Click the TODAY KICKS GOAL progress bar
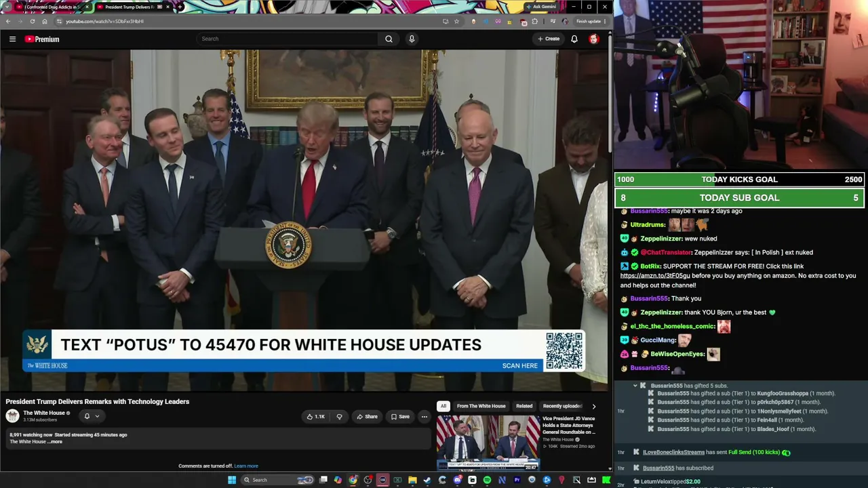This screenshot has width=868, height=488. pyautogui.click(x=739, y=180)
